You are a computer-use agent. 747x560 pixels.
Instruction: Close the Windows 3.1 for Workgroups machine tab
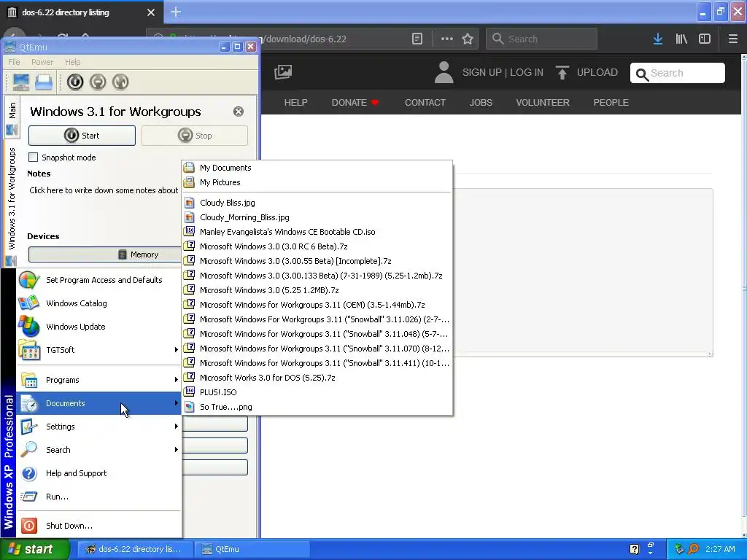pyautogui.click(x=239, y=112)
